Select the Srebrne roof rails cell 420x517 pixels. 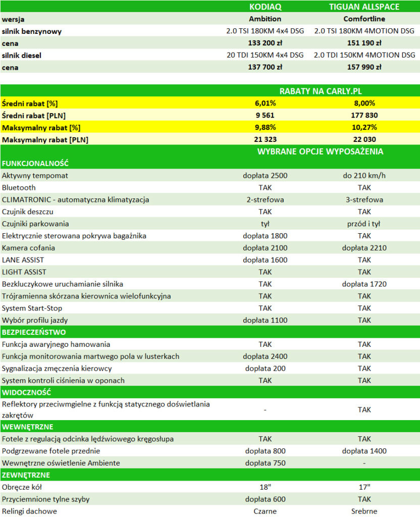pos(364,511)
